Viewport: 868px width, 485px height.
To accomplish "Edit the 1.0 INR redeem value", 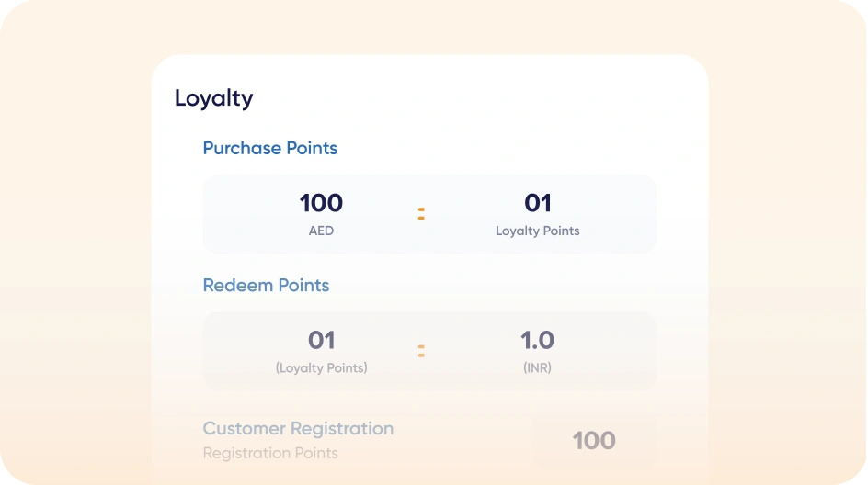I will 537,341.
